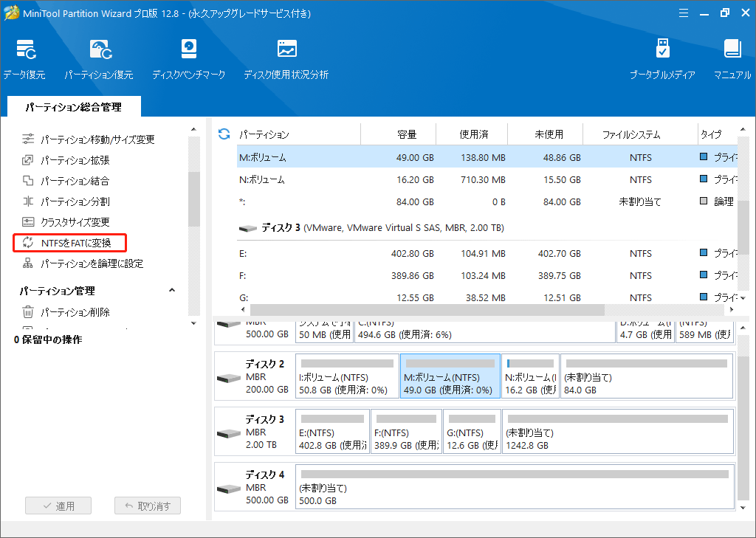This screenshot has height=538, width=756.
Task: Click the パーティションを論理に設定 icon
Action: [x=28, y=263]
